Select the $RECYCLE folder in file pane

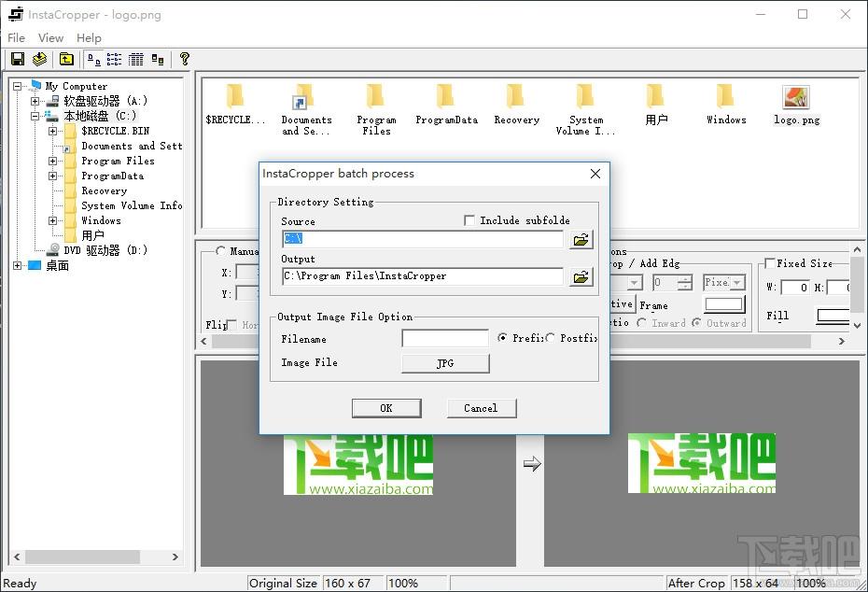pos(235,105)
